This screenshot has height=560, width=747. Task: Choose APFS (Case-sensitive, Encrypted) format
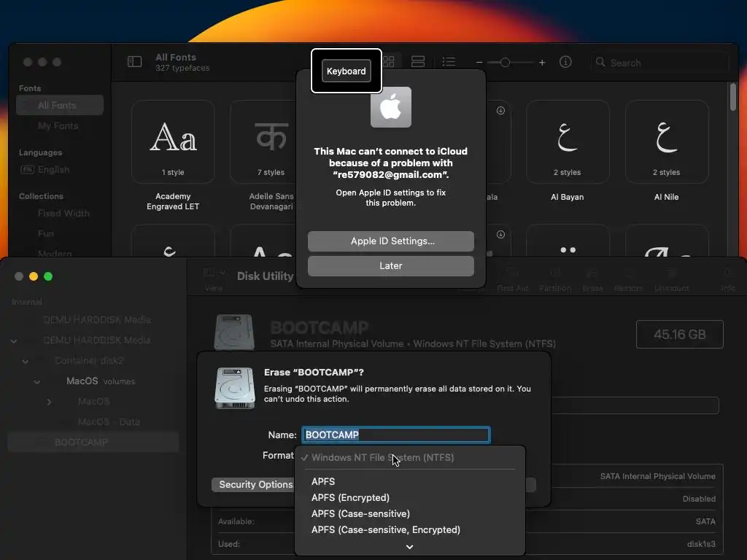[x=410, y=530]
